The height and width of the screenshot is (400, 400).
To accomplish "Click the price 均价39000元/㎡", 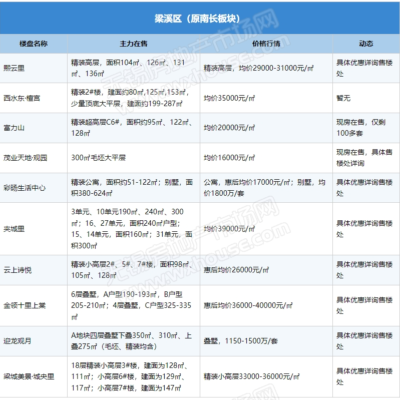I will [x=229, y=229].
